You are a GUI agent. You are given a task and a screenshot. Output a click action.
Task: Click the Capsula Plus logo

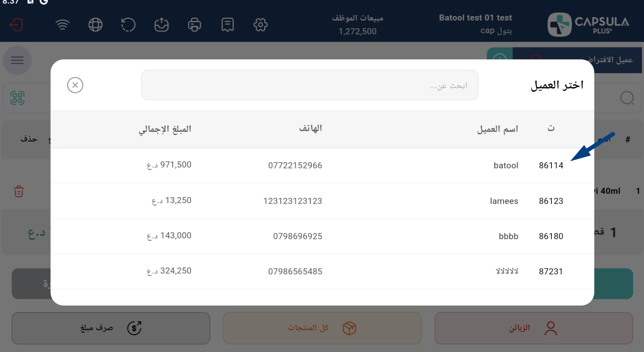588,25
